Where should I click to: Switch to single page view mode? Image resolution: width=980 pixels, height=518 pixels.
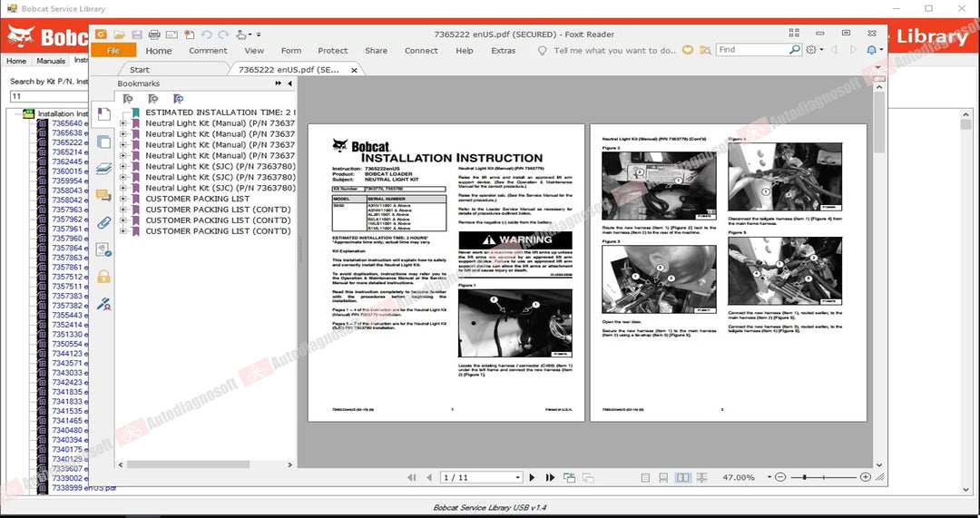point(646,477)
